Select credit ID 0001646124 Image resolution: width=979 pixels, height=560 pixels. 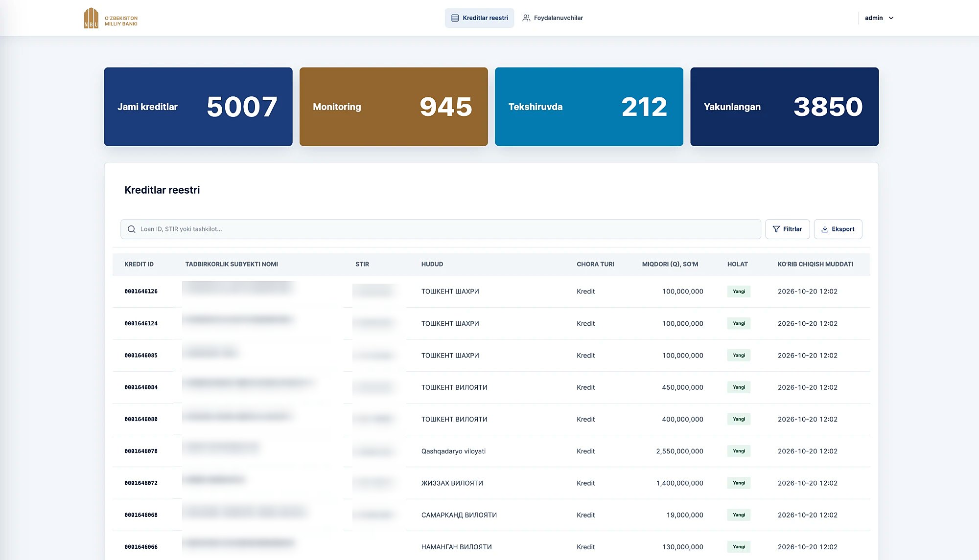(x=141, y=323)
